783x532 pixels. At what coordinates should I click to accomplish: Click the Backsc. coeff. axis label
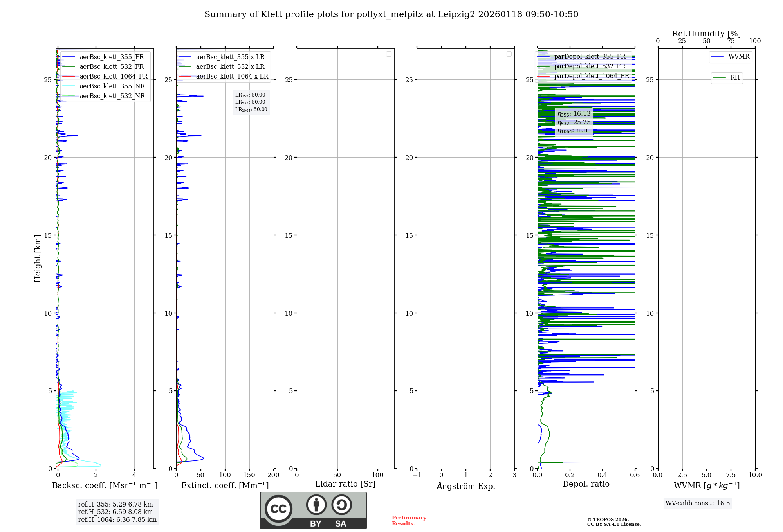[x=105, y=485]
